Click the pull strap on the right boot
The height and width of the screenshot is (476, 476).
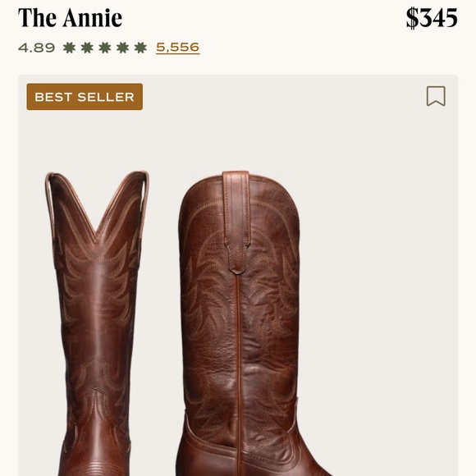tap(236, 222)
